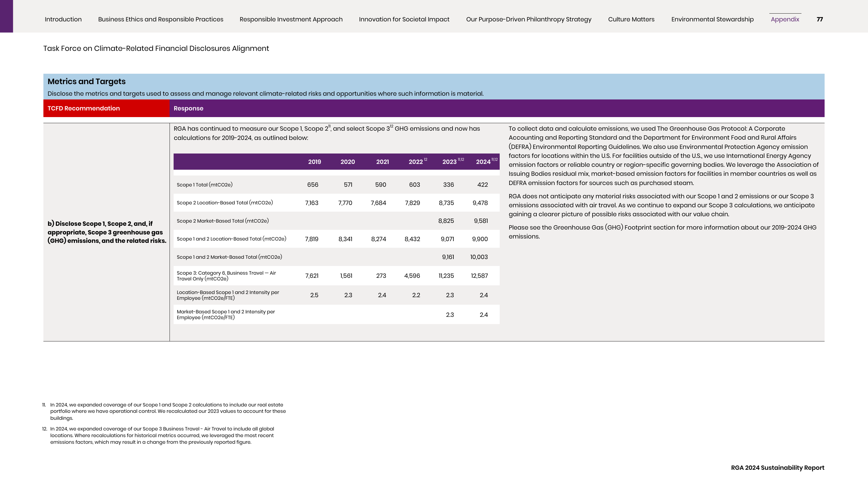The image size is (868, 488).
Task: Click the value 8,341 in the table
Action: pyautogui.click(x=345, y=239)
